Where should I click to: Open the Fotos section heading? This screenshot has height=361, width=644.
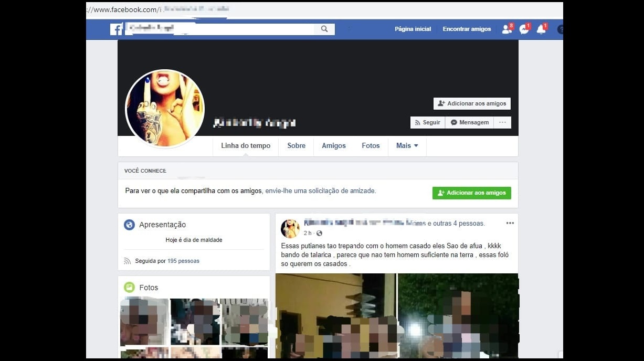149,288
